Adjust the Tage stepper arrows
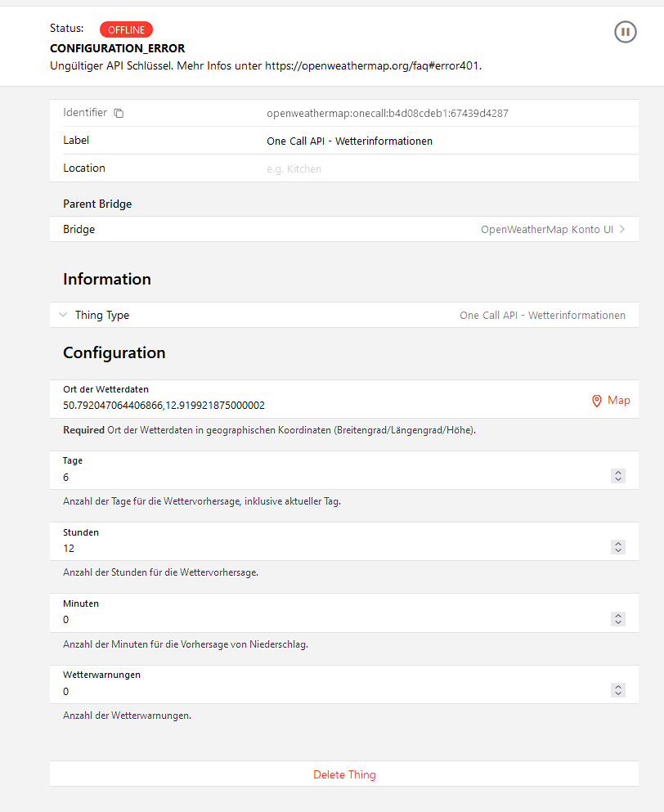Screen dimensions: 664x812 [618, 476]
